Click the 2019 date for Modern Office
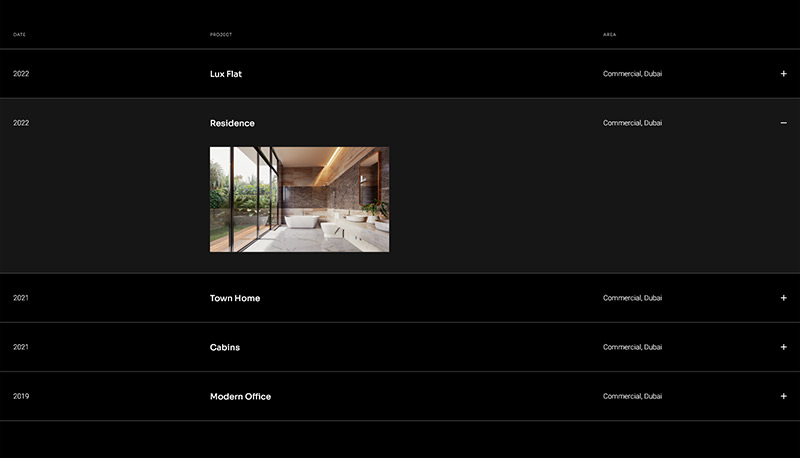The image size is (800, 458). click(21, 397)
